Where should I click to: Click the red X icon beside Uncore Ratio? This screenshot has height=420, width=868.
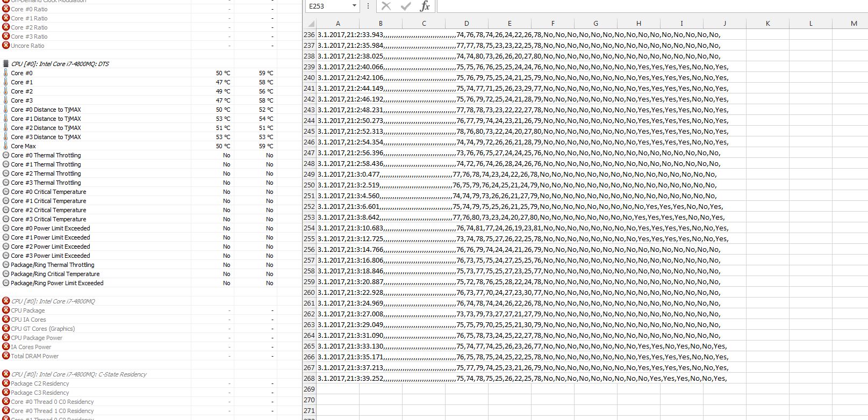6,46
